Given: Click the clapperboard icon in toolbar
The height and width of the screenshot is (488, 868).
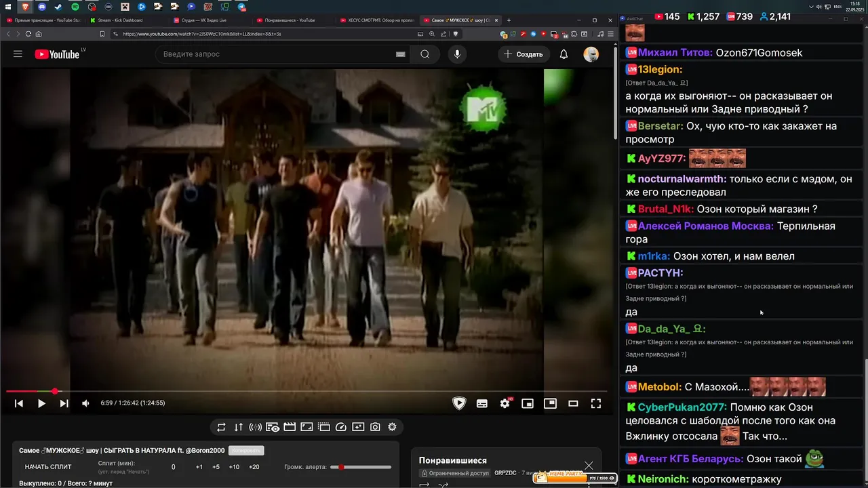Looking at the screenshot, I should [290, 427].
